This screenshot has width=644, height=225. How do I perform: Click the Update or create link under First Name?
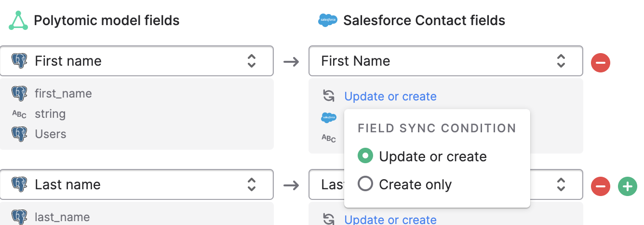[390, 97]
